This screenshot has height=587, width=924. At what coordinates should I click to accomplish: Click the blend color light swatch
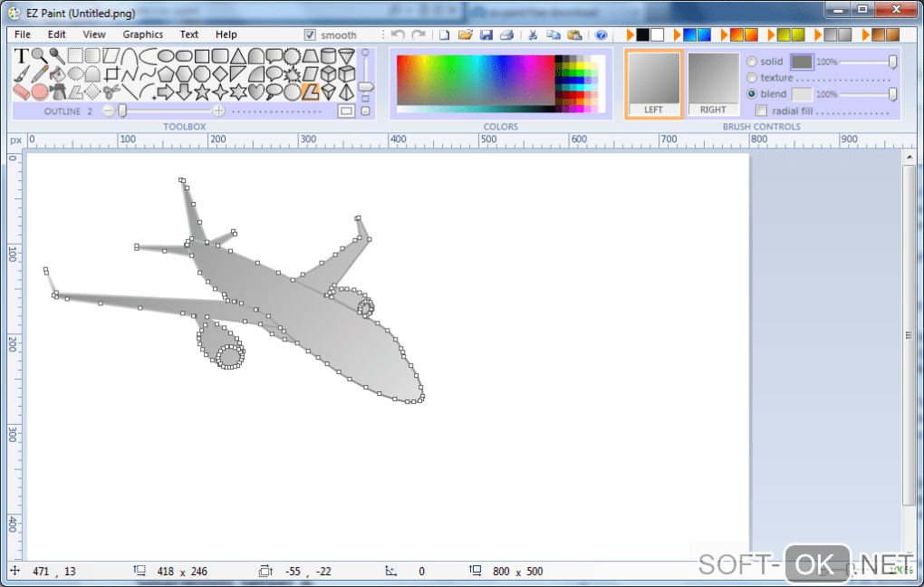802,93
